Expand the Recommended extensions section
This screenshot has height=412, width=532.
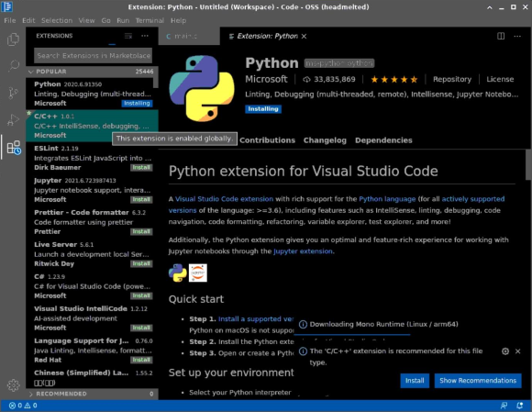click(x=91, y=394)
